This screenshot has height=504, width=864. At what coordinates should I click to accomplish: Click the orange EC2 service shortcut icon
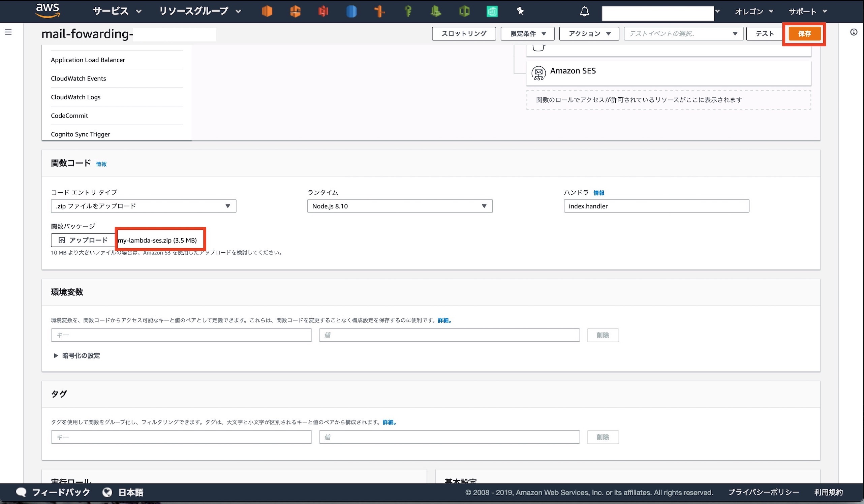coord(267,11)
